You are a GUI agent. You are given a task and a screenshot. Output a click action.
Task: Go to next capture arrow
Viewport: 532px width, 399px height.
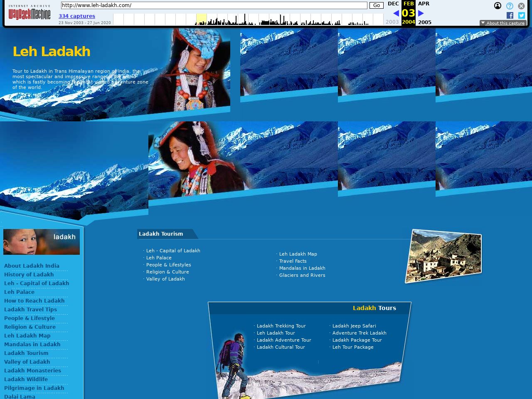(421, 13)
